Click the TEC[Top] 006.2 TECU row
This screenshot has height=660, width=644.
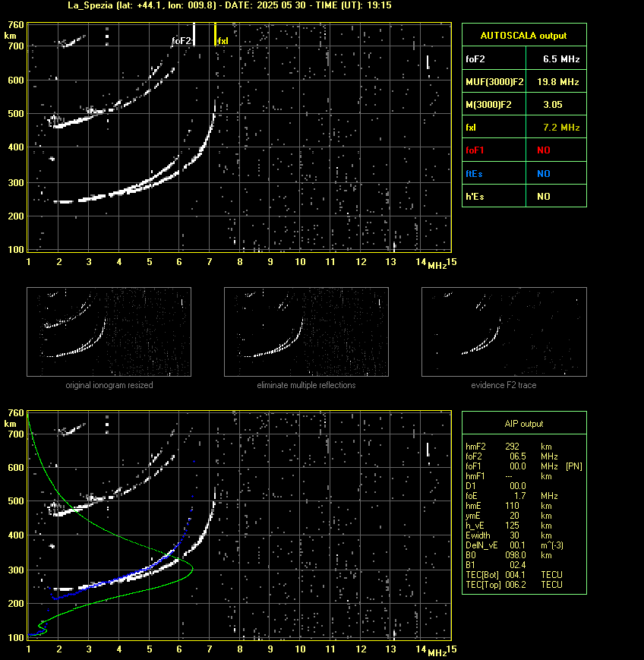coord(514,585)
